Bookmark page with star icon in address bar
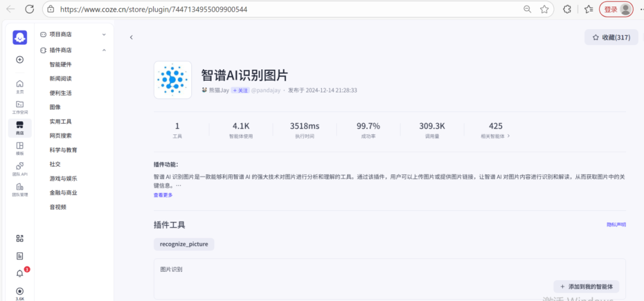This screenshot has height=301, width=644. [x=544, y=9]
